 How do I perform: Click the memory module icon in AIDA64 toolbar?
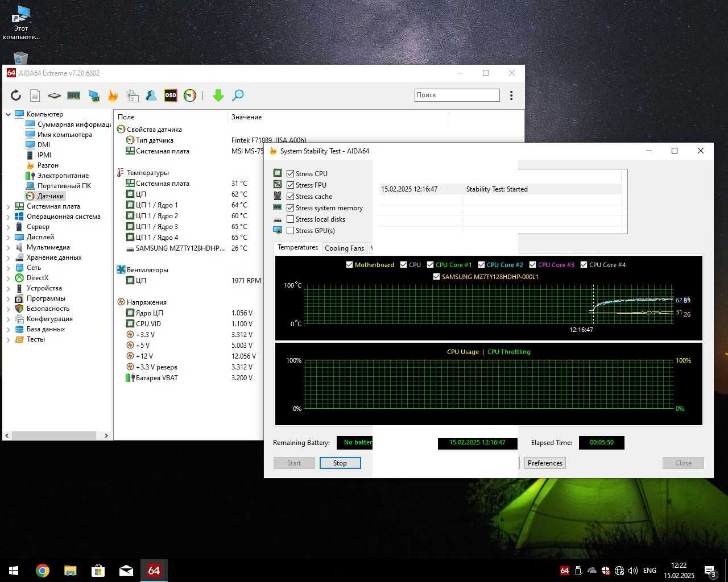pos(73,95)
